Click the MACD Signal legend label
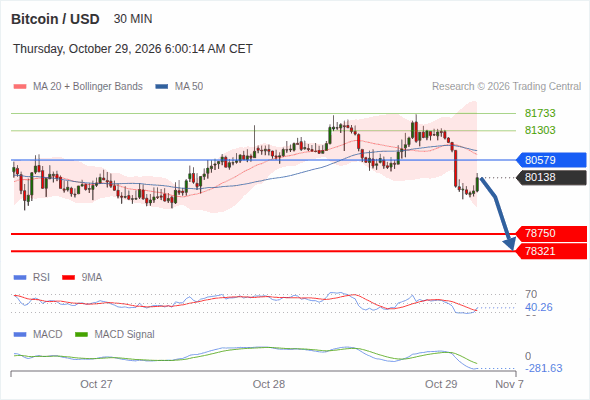Screen dimensions: 590x400 click(125, 335)
